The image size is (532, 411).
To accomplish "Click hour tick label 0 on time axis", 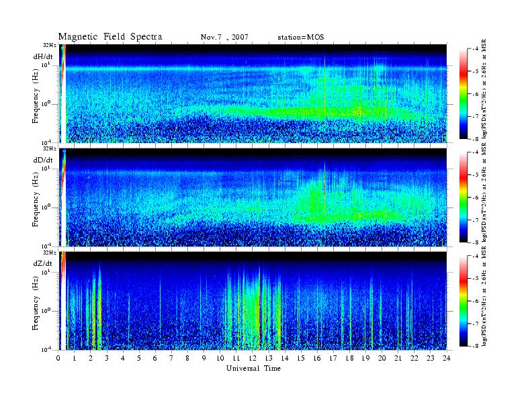I will click(58, 359).
